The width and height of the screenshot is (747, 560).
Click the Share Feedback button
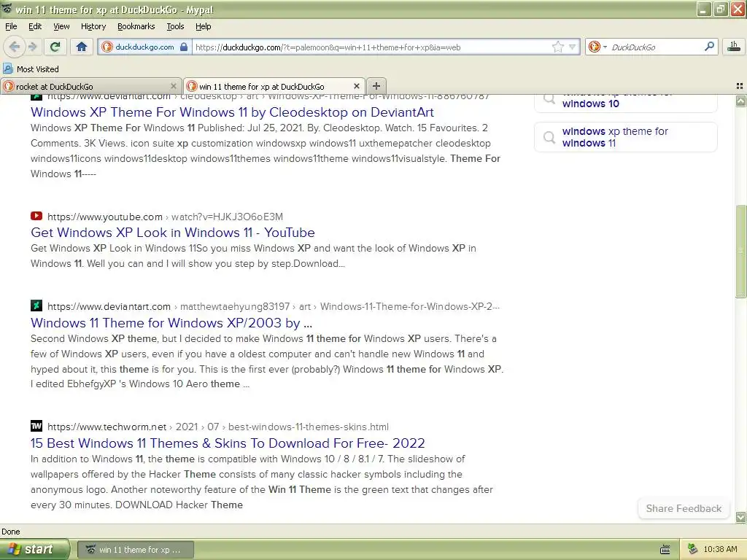click(684, 508)
